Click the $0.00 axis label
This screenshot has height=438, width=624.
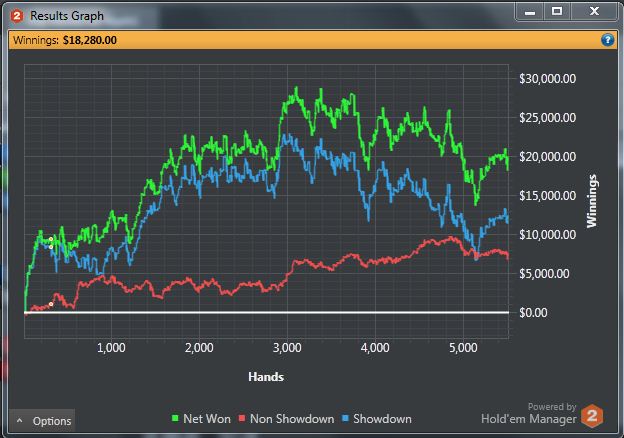click(533, 313)
